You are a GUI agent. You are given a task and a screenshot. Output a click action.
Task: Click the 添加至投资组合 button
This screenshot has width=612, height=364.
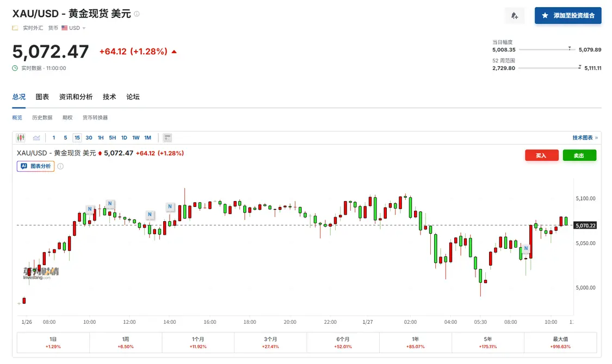[568, 16]
